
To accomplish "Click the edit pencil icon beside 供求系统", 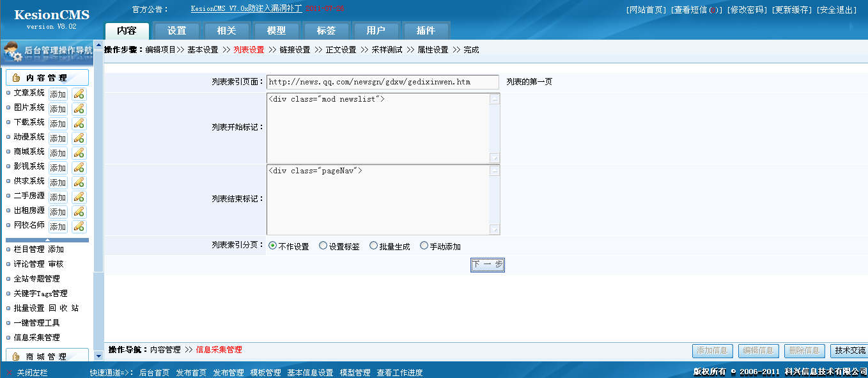I will click(79, 182).
